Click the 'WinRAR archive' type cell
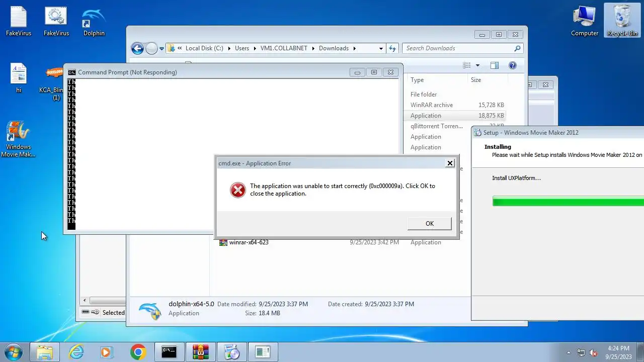 tap(432, 105)
